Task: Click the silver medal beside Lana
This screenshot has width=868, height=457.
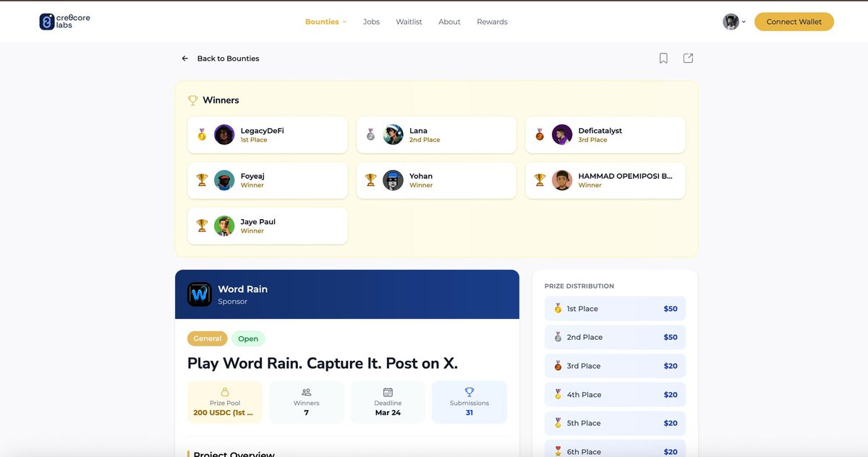Action: pyautogui.click(x=370, y=134)
